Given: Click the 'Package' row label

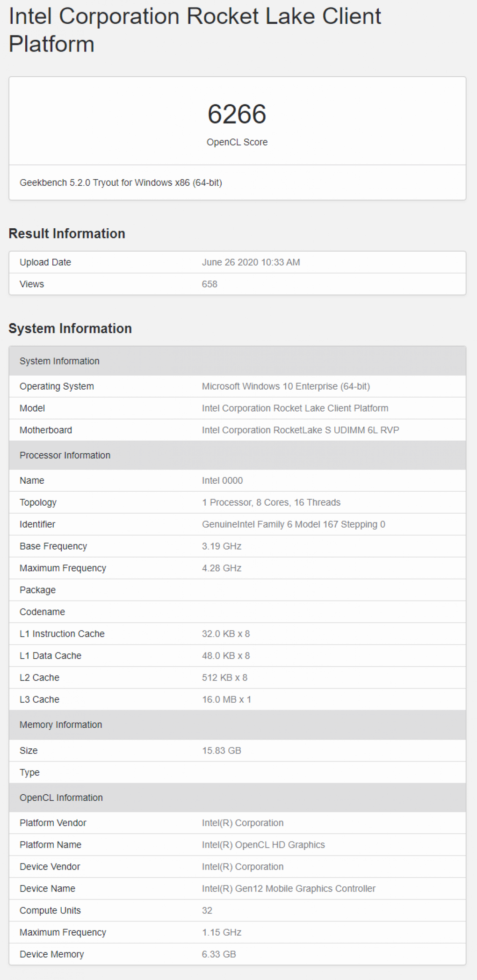Looking at the screenshot, I should 37,590.
